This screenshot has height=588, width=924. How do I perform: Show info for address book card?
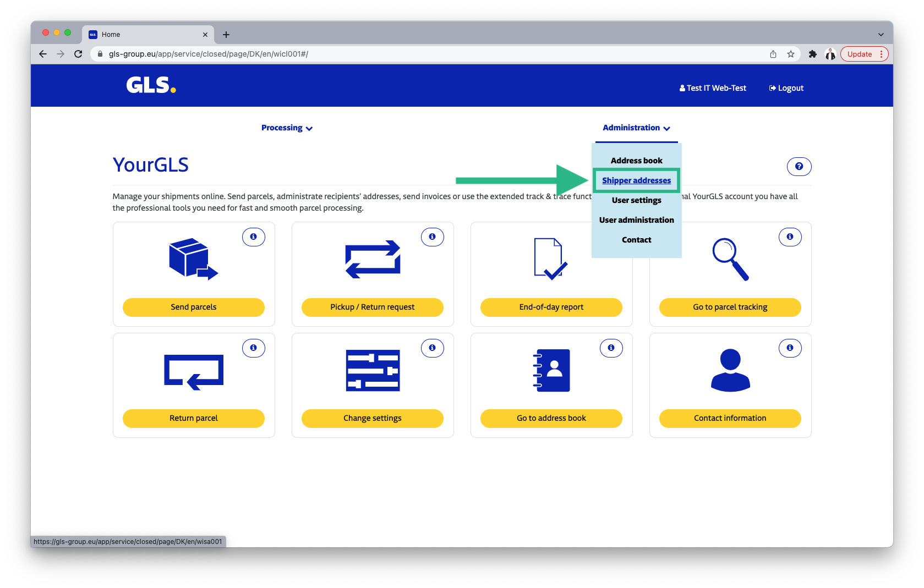[611, 348]
